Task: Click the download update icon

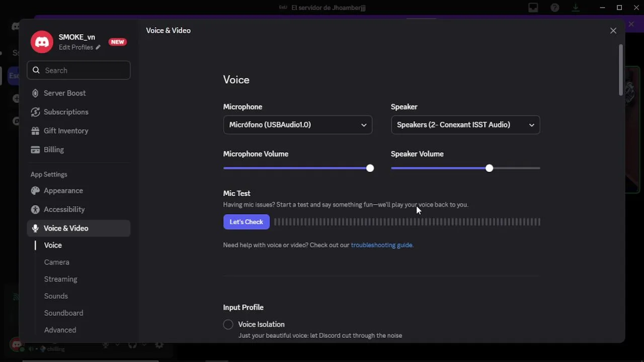Action: (x=576, y=8)
